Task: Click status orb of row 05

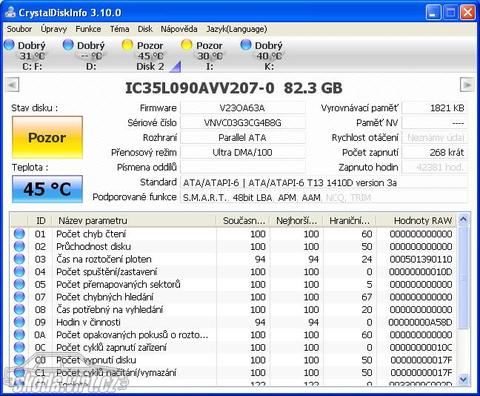Action: click(x=19, y=284)
